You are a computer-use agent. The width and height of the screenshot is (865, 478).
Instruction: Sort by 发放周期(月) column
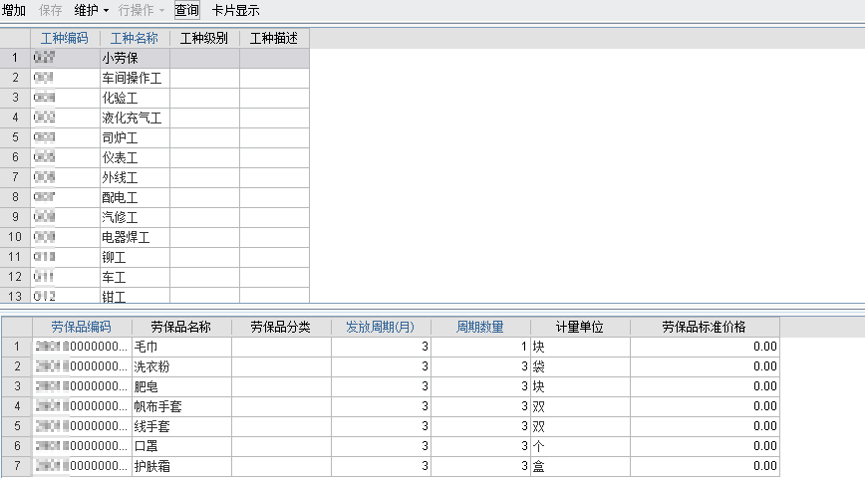click(380, 327)
